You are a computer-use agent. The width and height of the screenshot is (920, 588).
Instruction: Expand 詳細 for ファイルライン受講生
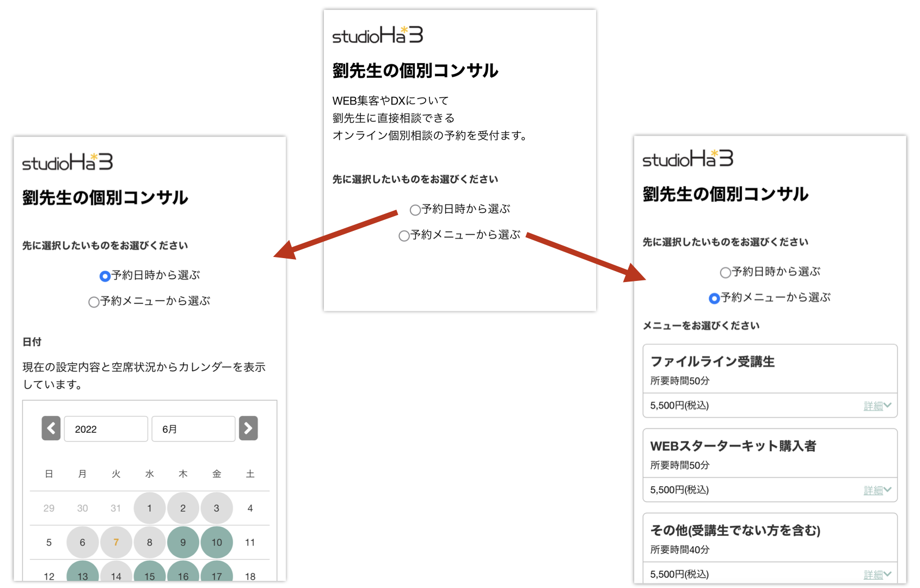(878, 406)
